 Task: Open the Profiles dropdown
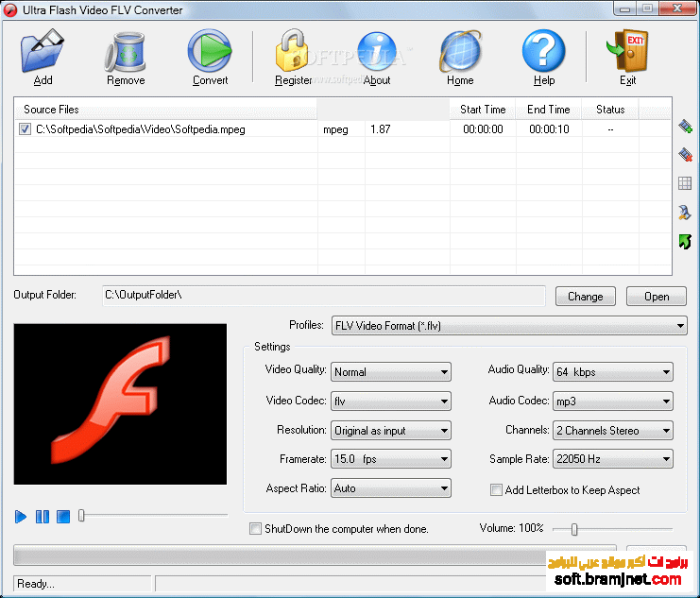pos(509,326)
